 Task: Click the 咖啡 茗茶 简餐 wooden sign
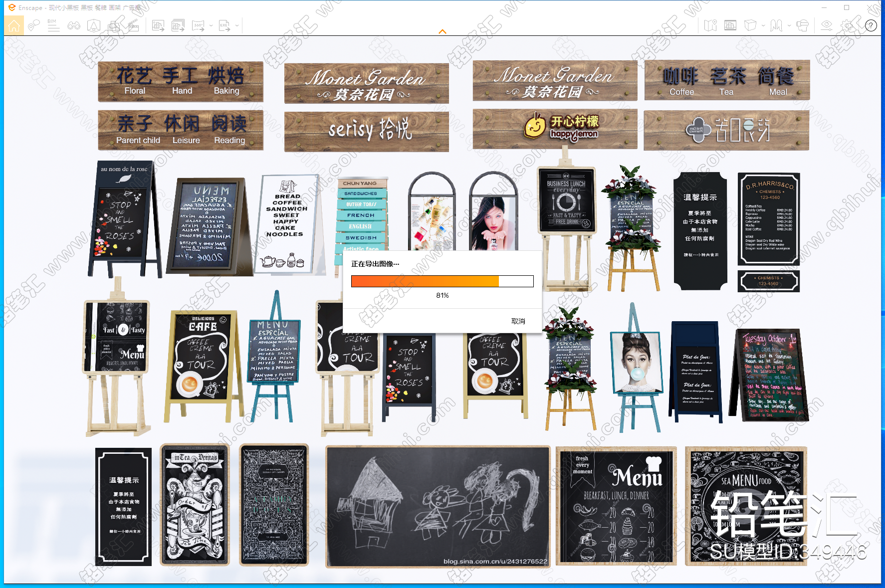727,80
